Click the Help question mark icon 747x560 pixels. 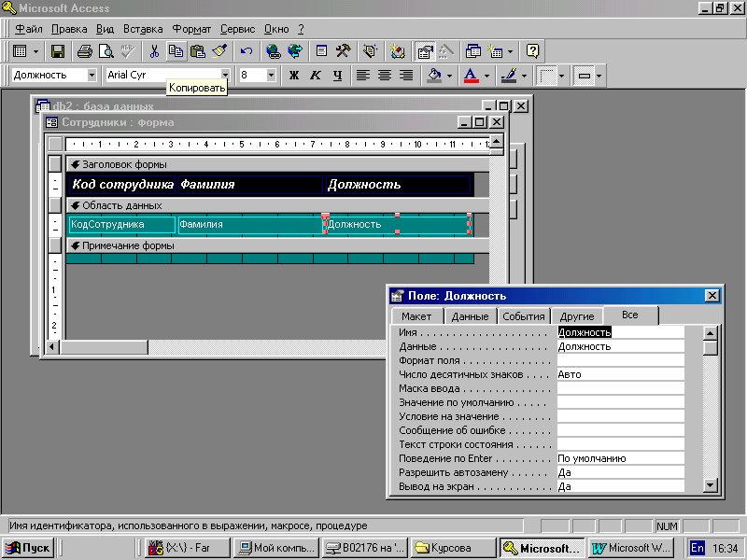tap(532, 51)
